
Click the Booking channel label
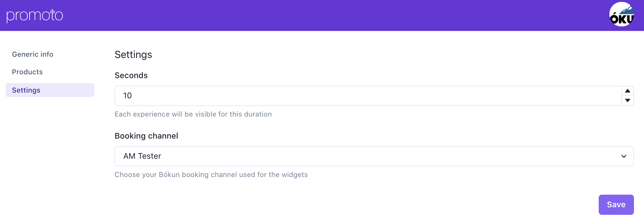click(x=147, y=136)
